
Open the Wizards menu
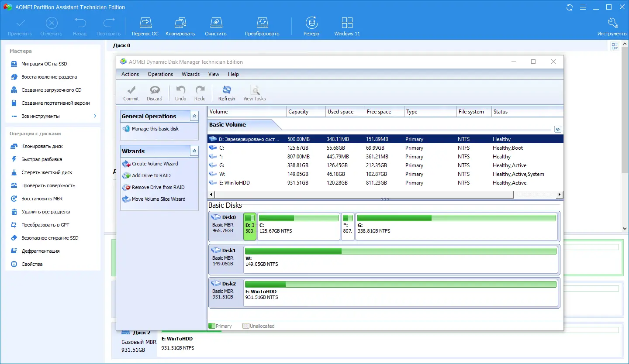point(190,74)
